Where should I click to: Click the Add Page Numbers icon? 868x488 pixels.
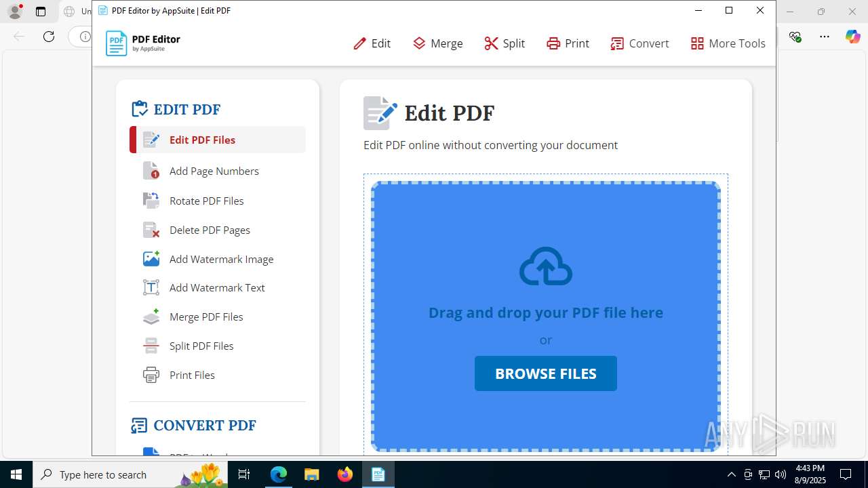tap(151, 171)
